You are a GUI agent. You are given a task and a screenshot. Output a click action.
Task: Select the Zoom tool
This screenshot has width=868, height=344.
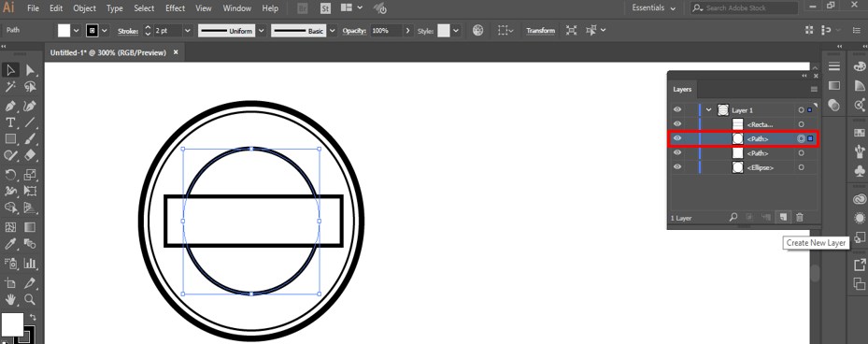pyautogui.click(x=30, y=299)
